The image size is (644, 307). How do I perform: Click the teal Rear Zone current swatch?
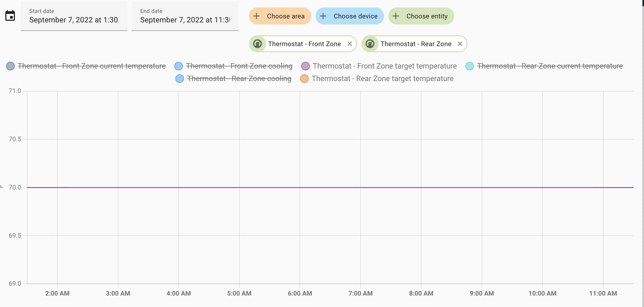coord(469,66)
